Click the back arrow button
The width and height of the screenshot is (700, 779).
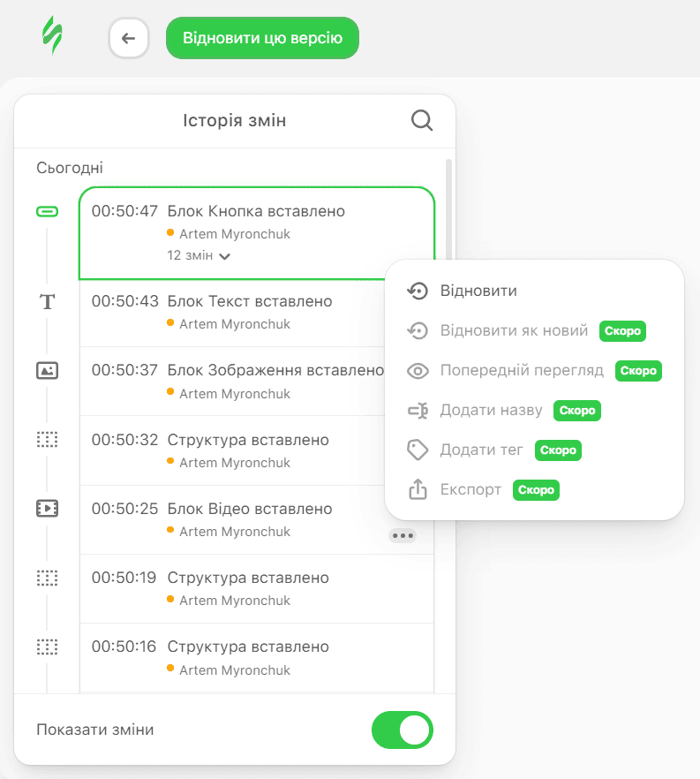pyautogui.click(x=129, y=38)
